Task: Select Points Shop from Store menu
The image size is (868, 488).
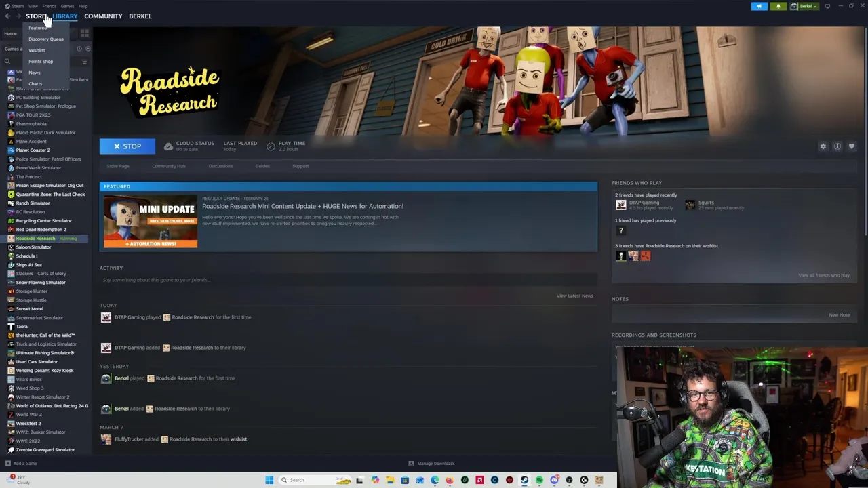Action: (x=41, y=62)
